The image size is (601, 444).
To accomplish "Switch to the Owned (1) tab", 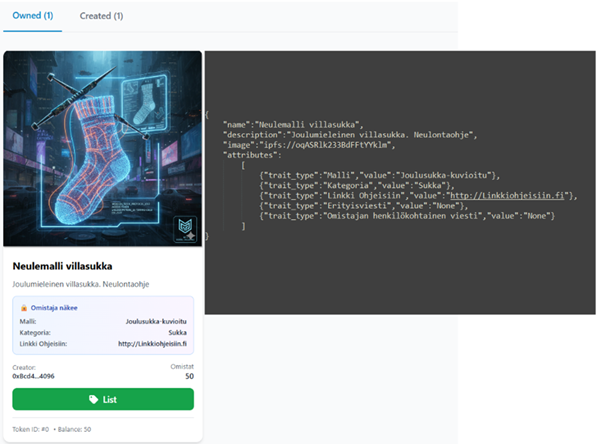I will pos(35,16).
